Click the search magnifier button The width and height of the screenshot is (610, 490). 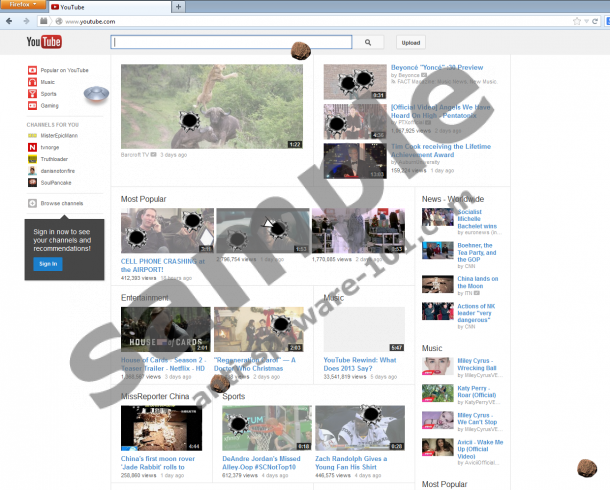368,42
